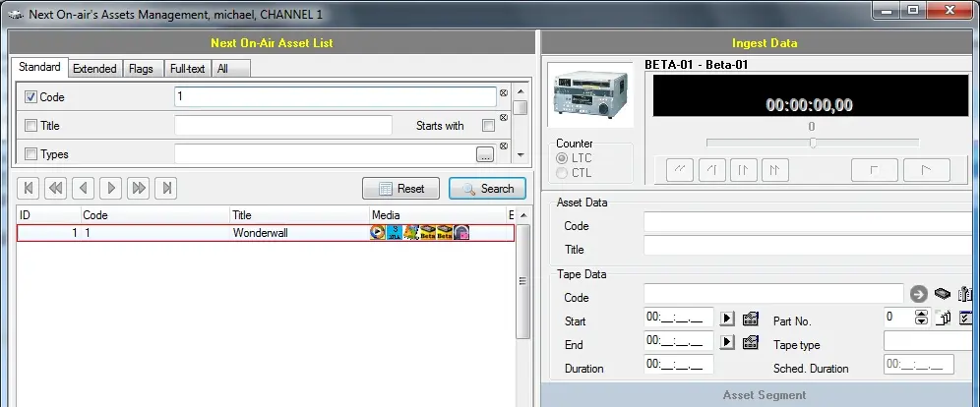
Task: Click the go-to-first-record navigation button
Action: (29, 188)
